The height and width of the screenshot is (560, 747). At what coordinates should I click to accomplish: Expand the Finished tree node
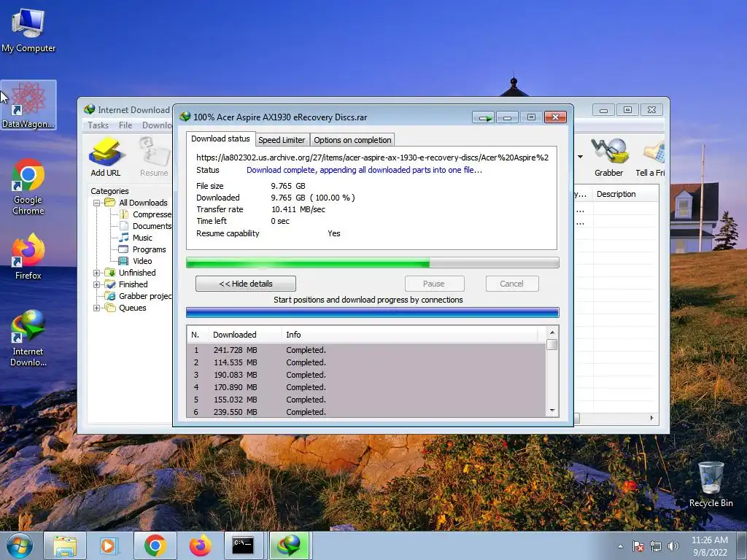97,284
